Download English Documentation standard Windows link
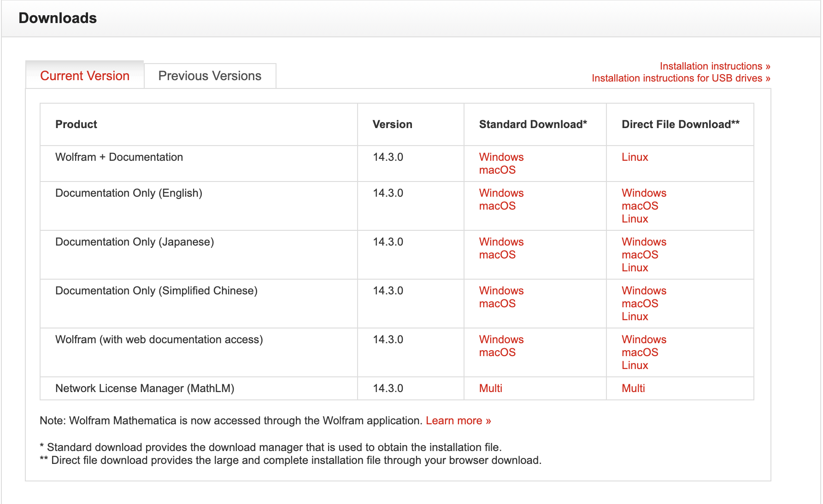 pos(501,193)
